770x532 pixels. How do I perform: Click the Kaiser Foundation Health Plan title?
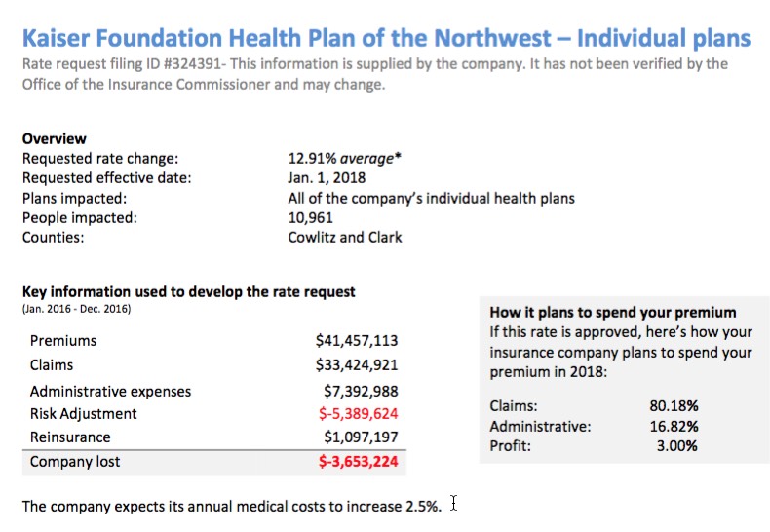(386, 38)
